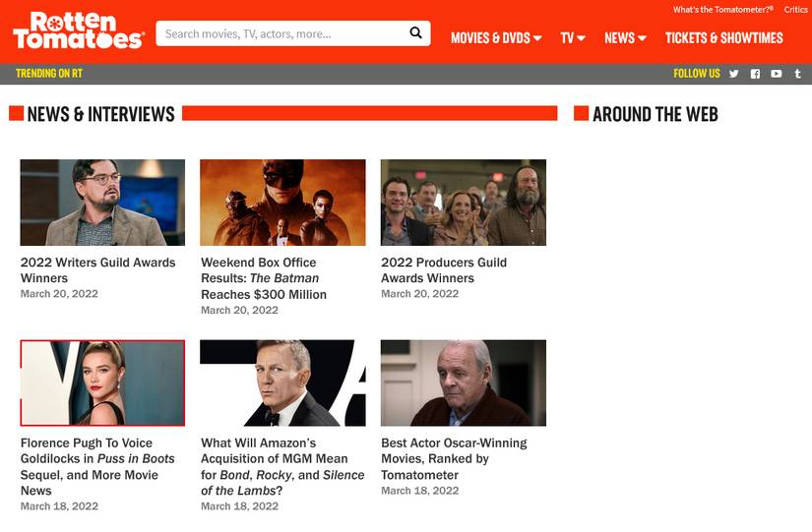Open Best Actor Oscar-Winning Movies headline
The image size is (812, 532).
pos(454,458)
